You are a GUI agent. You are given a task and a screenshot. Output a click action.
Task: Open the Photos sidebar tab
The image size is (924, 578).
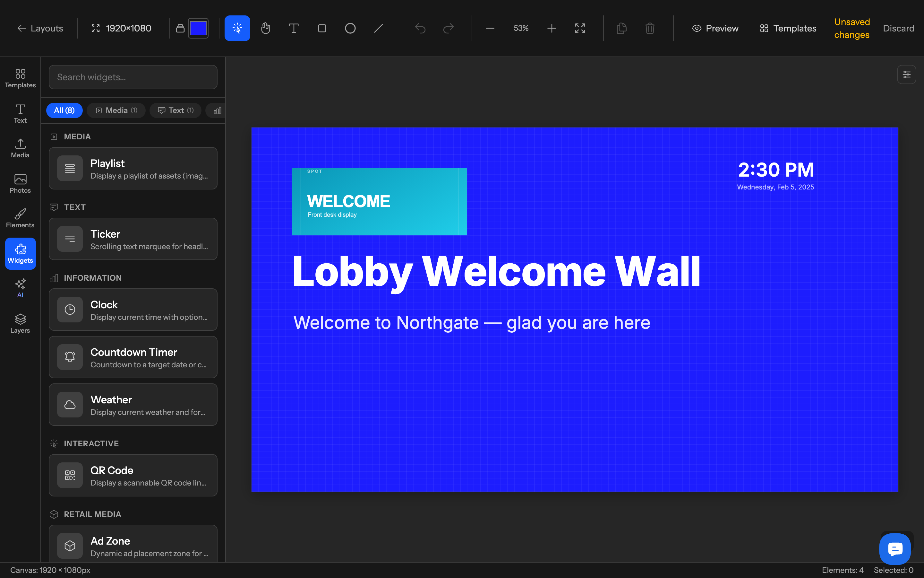coord(20,183)
